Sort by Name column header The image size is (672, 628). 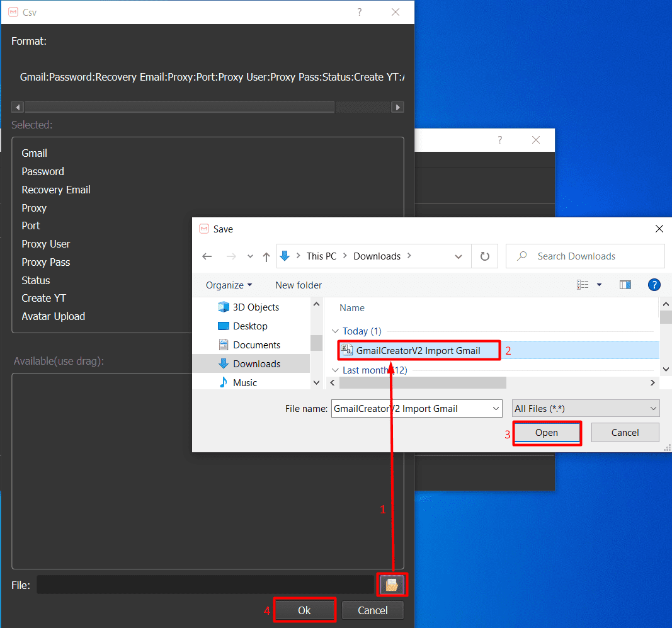[352, 308]
